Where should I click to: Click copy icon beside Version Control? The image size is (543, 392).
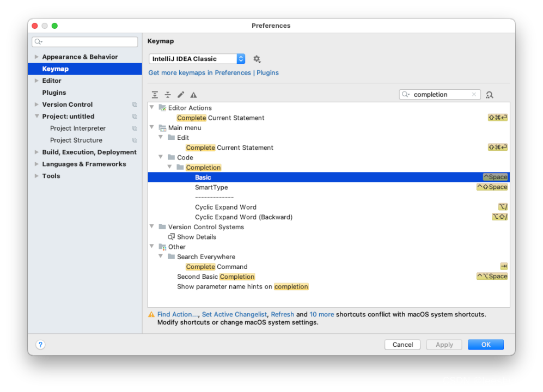coord(135,105)
